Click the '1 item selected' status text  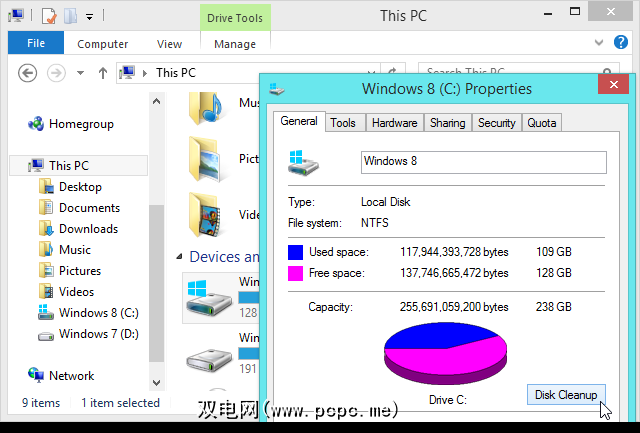click(120, 403)
